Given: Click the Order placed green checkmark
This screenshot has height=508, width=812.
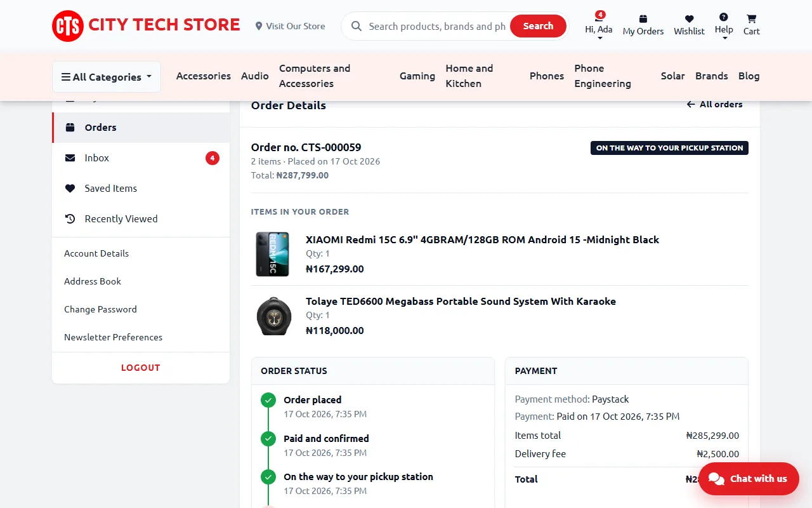Looking at the screenshot, I should pyautogui.click(x=268, y=400).
